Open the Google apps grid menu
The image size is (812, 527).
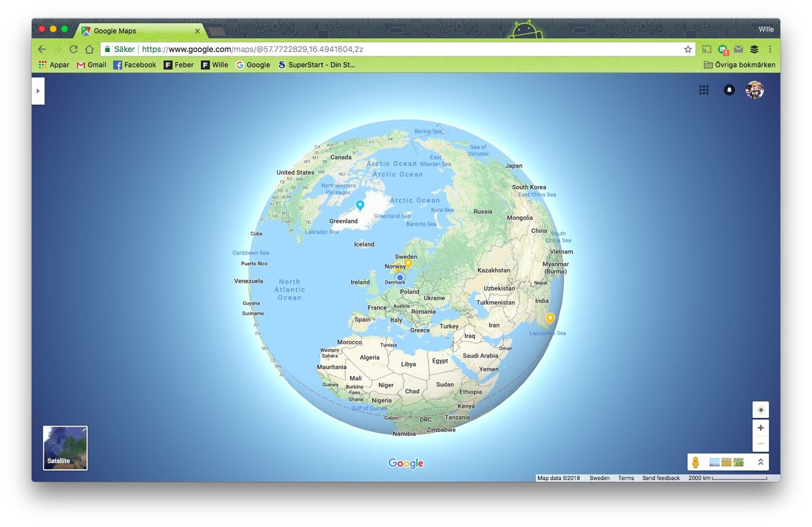[x=704, y=90]
